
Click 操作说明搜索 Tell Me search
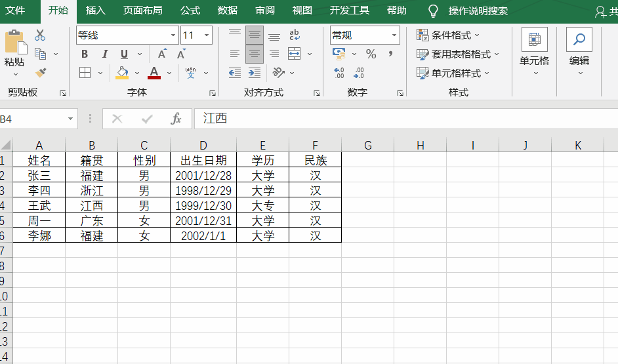pos(478,11)
